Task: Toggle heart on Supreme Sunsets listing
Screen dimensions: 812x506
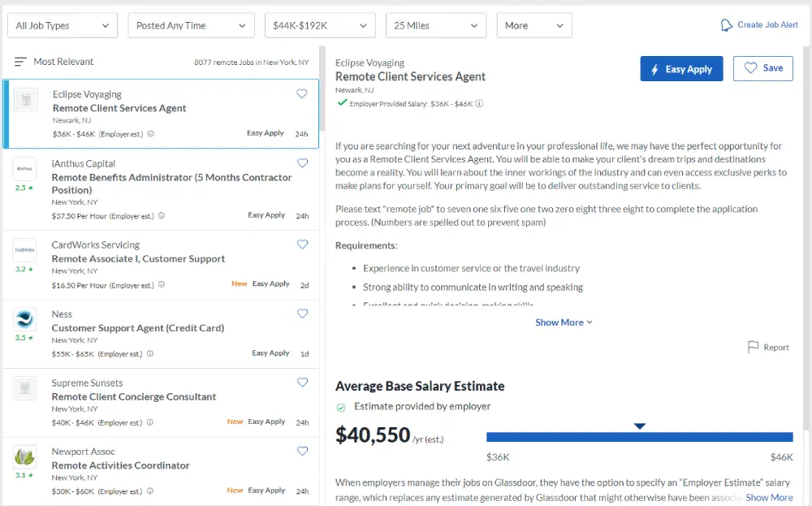Action: pyautogui.click(x=302, y=383)
